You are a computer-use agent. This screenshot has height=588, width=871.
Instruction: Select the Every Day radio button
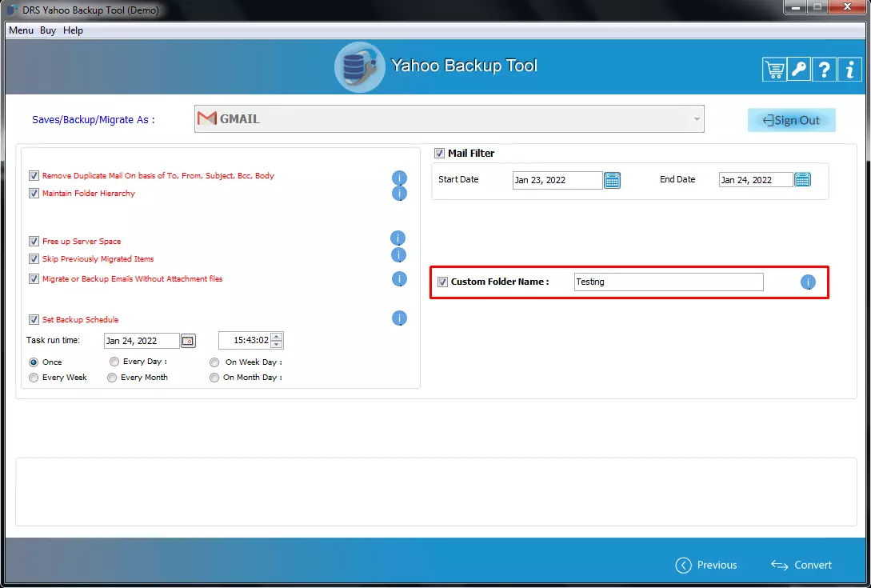(114, 362)
